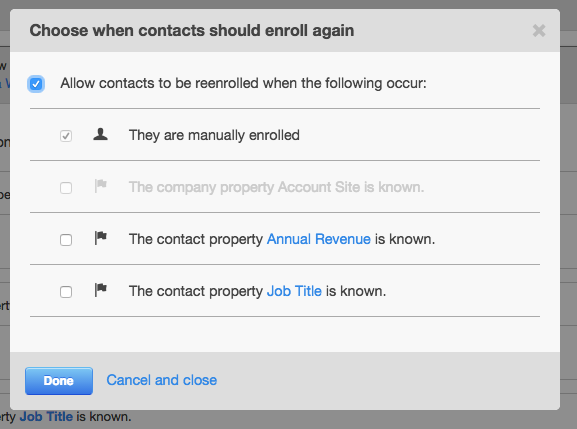Click the Cancel and close link
This screenshot has height=429, width=577.
(162, 380)
